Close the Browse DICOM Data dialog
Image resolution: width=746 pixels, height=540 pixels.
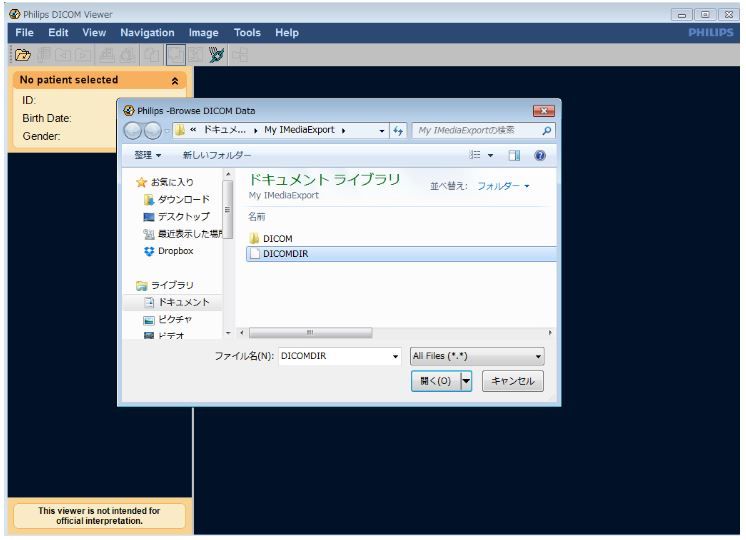click(543, 111)
